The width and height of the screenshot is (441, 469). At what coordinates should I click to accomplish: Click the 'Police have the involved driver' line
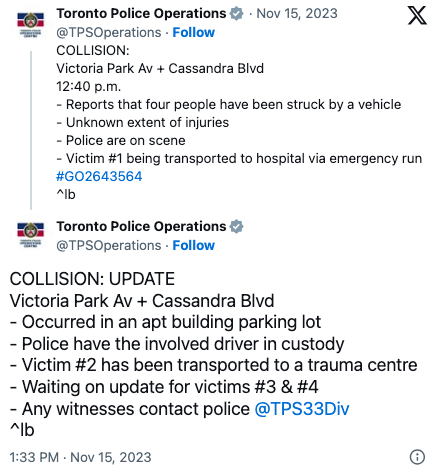point(177,344)
